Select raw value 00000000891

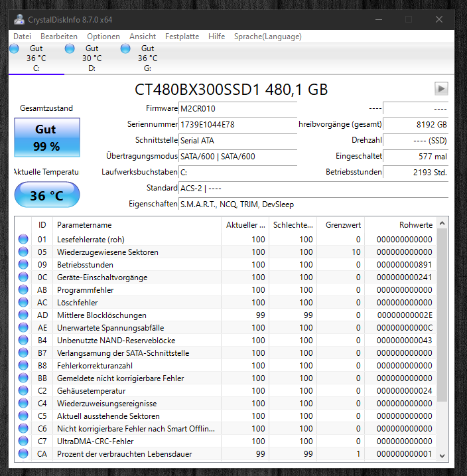click(x=404, y=265)
